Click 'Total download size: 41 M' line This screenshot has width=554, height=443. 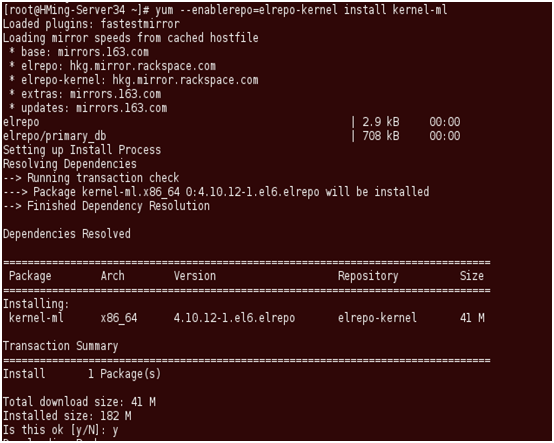[x=79, y=402]
